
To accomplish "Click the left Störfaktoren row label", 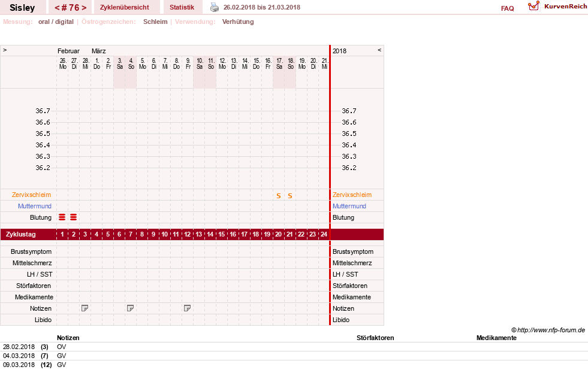I will pyautogui.click(x=34, y=286).
